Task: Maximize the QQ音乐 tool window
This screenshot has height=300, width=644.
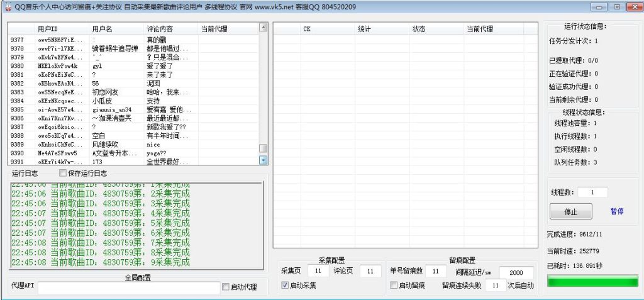Action: tap(616, 7)
